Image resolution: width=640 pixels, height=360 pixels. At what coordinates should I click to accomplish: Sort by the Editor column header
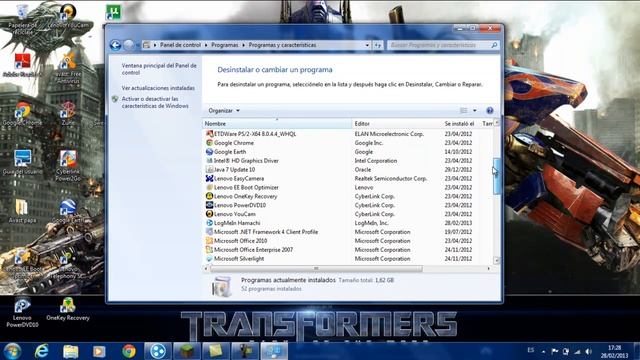point(397,123)
